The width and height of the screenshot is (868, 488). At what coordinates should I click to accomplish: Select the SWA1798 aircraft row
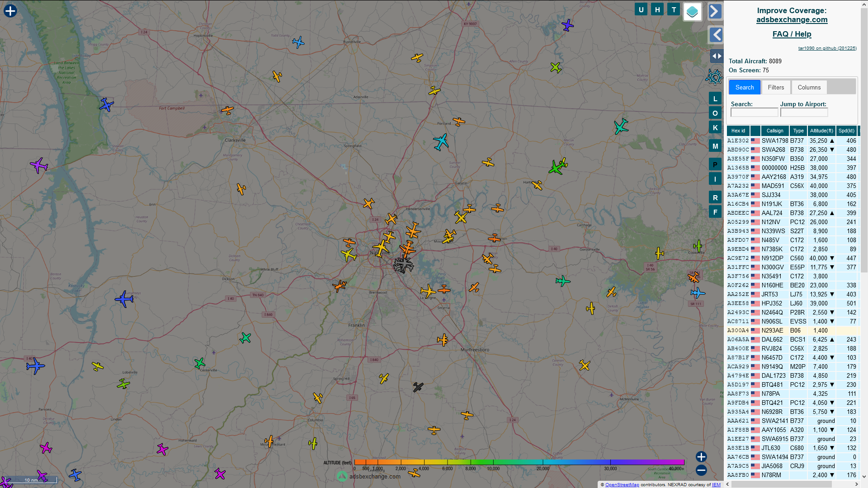click(793, 141)
